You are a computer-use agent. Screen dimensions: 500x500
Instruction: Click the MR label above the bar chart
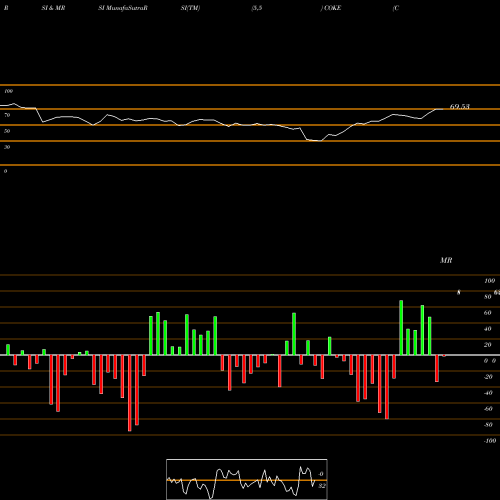(x=446, y=260)
